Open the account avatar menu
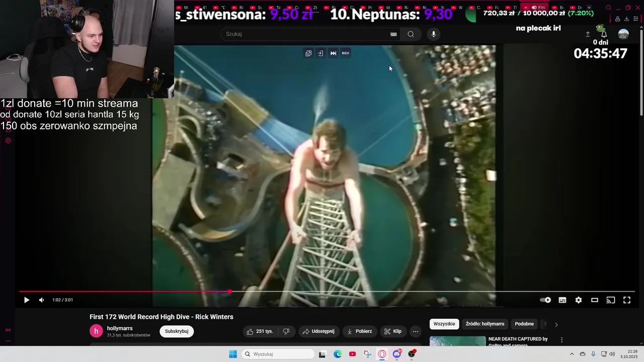The height and width of the screenshot is (362, 644). 623,34
